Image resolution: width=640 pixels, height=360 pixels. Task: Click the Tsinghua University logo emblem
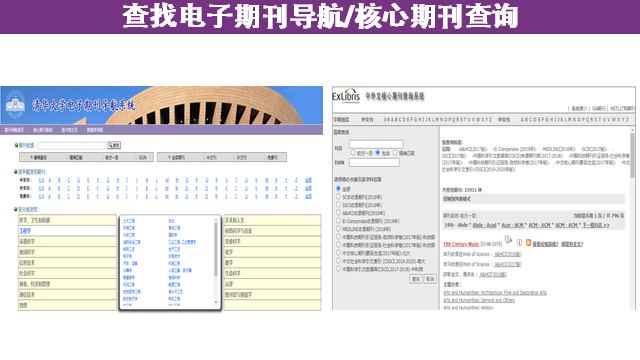(15, 104)
